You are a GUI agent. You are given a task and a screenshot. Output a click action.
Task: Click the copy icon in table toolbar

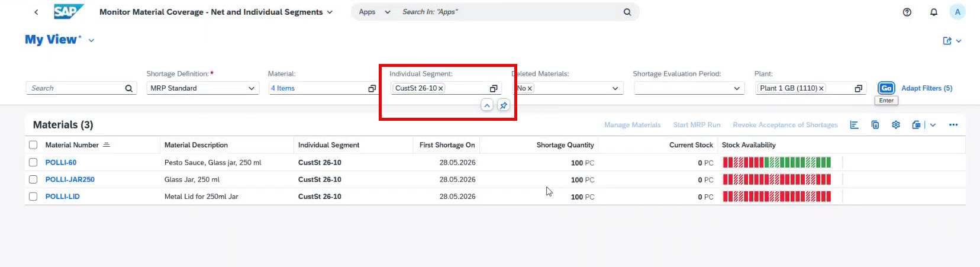coord(875,125)
